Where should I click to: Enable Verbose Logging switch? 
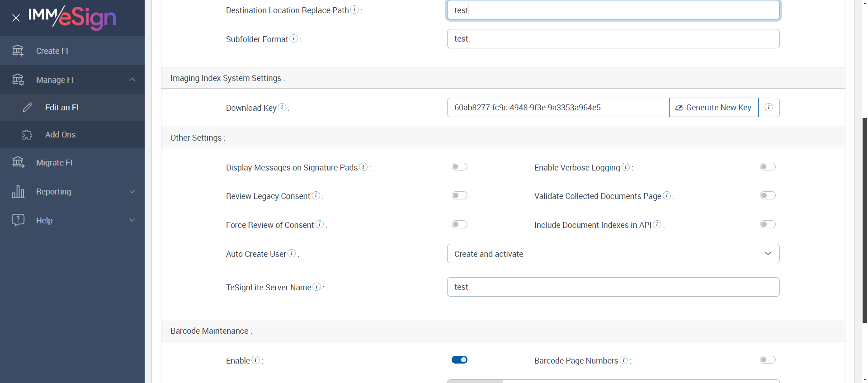[x=768, y=167]
